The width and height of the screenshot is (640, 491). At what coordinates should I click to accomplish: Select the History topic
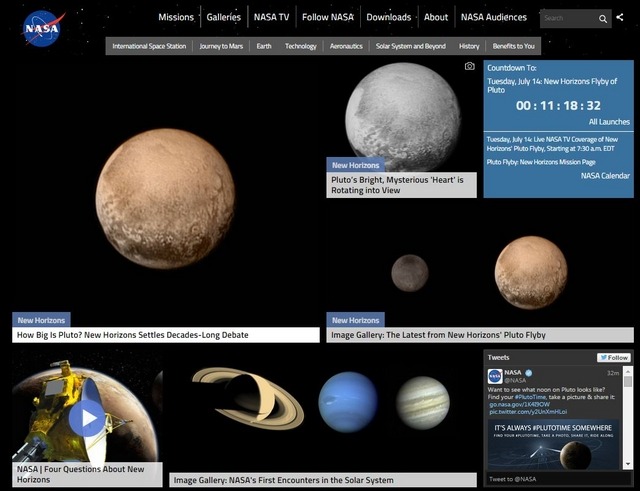pos(469,46)
